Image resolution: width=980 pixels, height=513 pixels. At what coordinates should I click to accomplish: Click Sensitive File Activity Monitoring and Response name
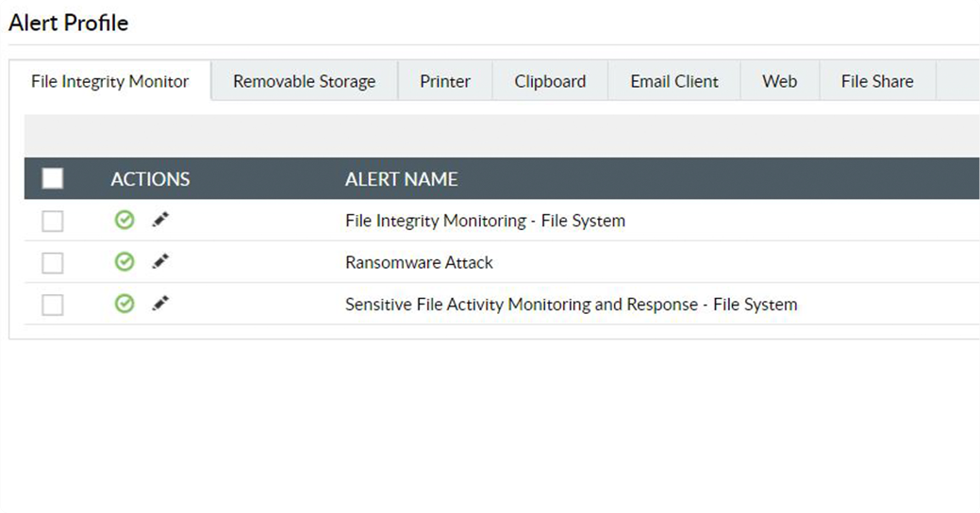point(571,305)
